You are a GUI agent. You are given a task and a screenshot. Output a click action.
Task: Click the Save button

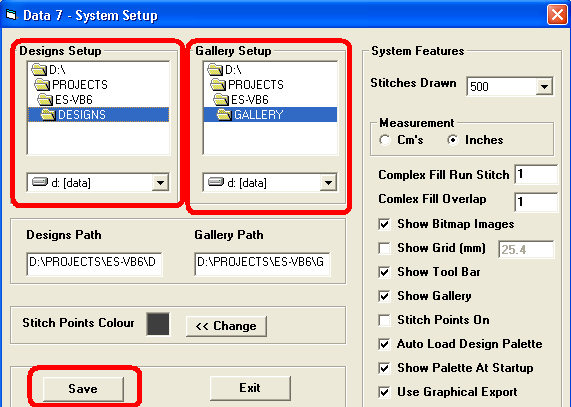[83, 389]
